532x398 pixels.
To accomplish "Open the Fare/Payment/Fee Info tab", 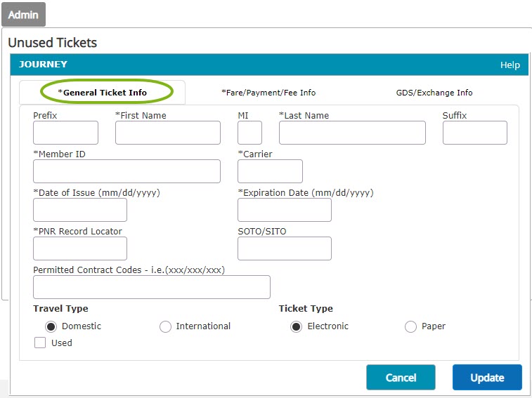I will pyautogui.click(x=268, y=93).
